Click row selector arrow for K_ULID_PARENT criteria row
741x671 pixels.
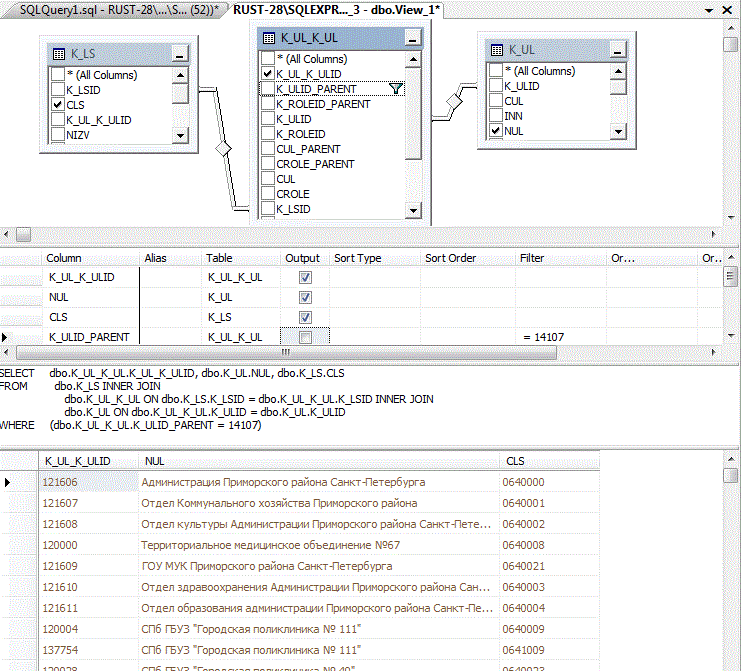5,337
